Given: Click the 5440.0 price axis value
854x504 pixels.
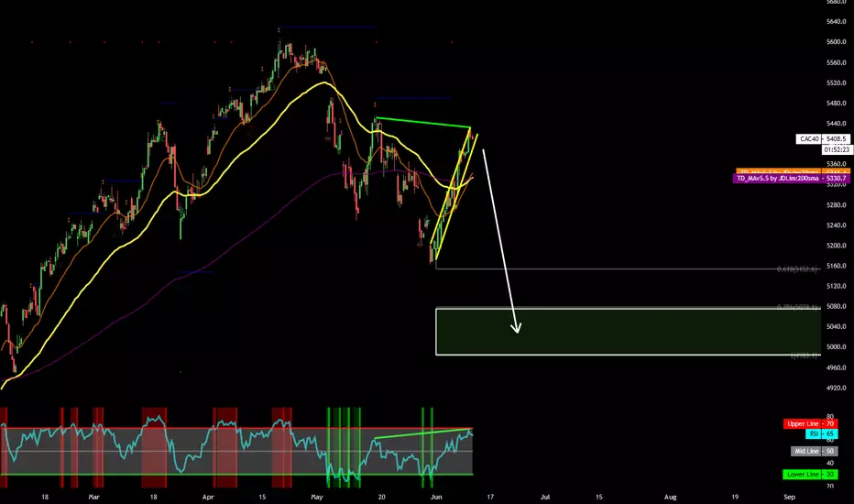Looking at the screenshot, I should pos(836,124).
